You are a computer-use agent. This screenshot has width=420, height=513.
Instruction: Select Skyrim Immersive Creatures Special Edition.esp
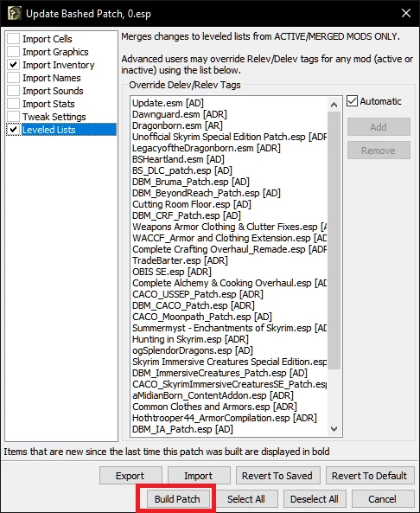pos(230,362)
